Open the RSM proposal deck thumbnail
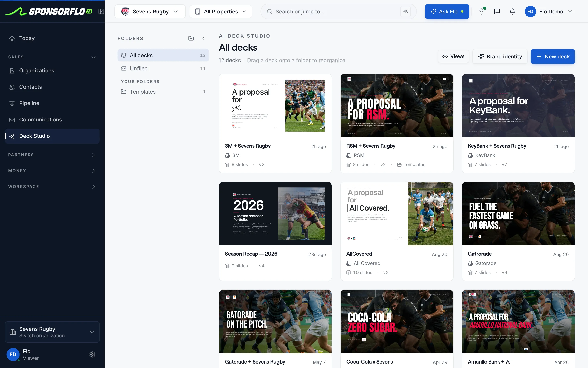The height and width of the screenshot is (368, 588). pos(396,106)
